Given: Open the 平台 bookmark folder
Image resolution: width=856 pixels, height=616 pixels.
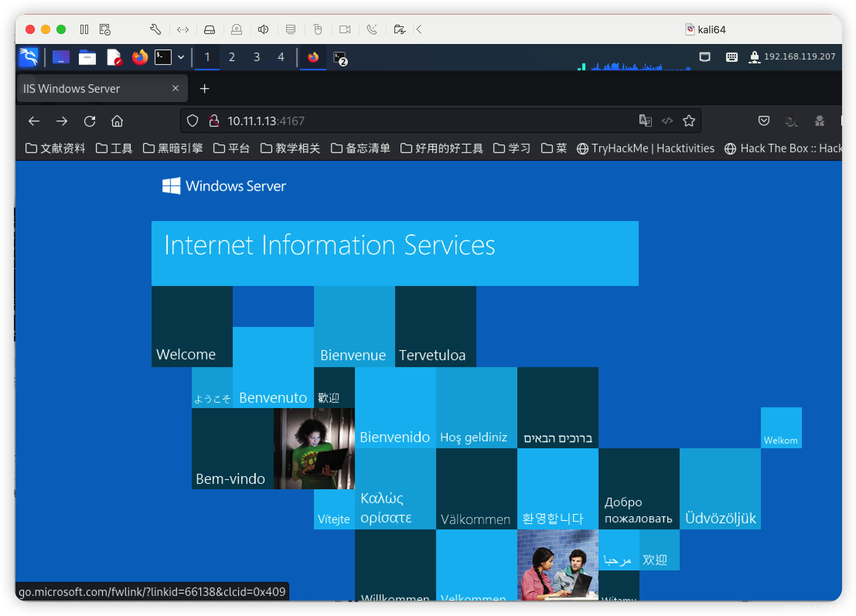Looking at the screenshot, I should 232,148.
